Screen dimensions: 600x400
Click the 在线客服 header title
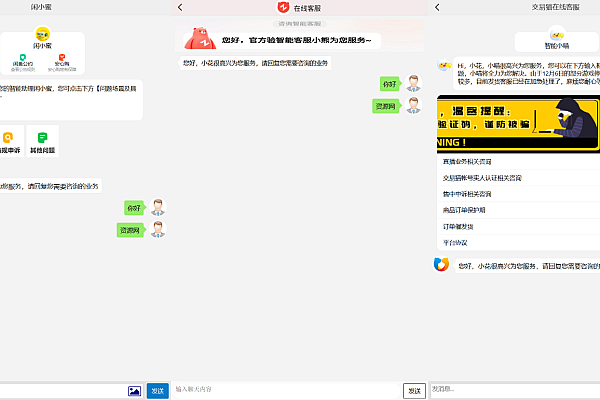[x=307, y=8]
